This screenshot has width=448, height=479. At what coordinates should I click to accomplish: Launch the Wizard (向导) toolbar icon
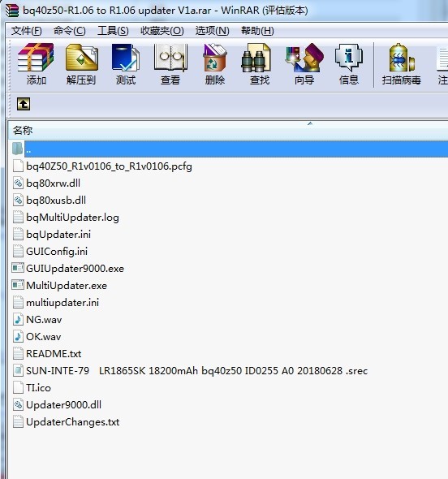304,64
